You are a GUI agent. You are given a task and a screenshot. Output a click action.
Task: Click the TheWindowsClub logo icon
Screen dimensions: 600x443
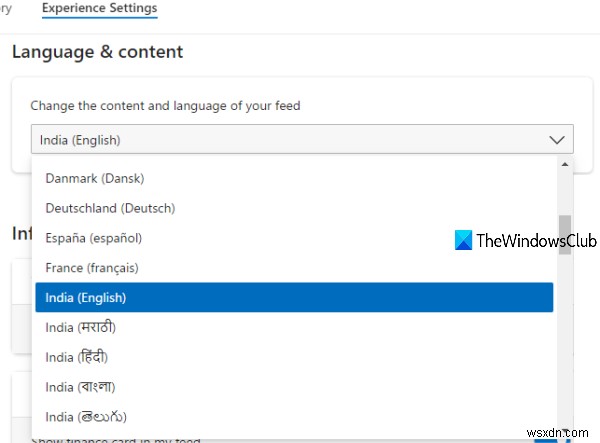pyautogui.click(x=463, y=241)
